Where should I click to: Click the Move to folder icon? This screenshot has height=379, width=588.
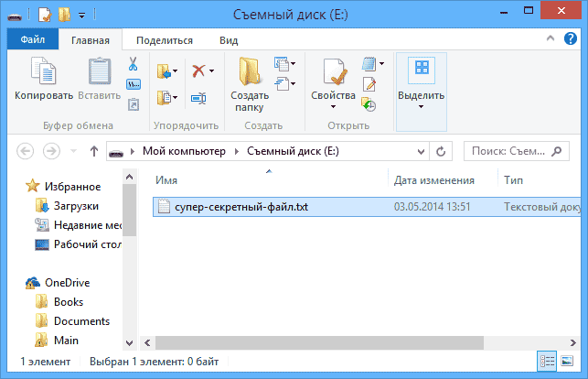(164, 70)
